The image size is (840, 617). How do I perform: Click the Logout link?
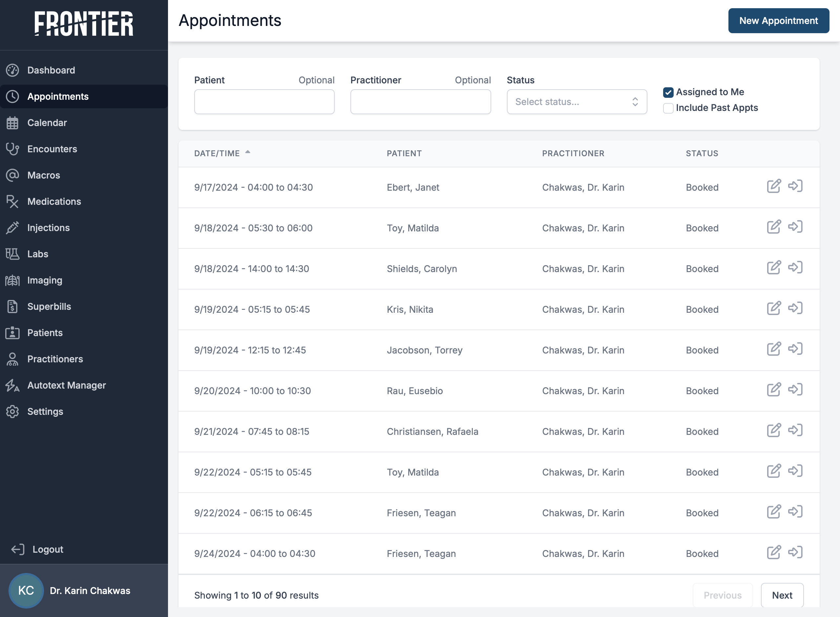tap(47, 549)
